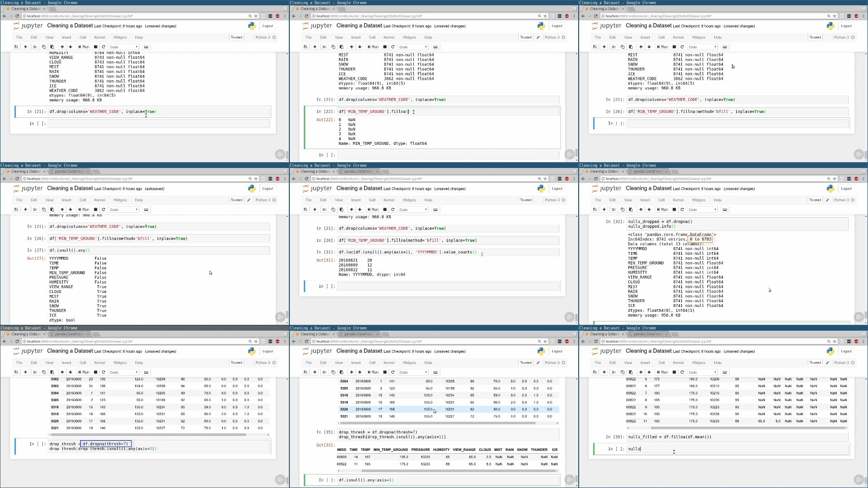Click bookmark star in the window showing In [31]
This screenshot has height=488, width=868.
[545, 179]
